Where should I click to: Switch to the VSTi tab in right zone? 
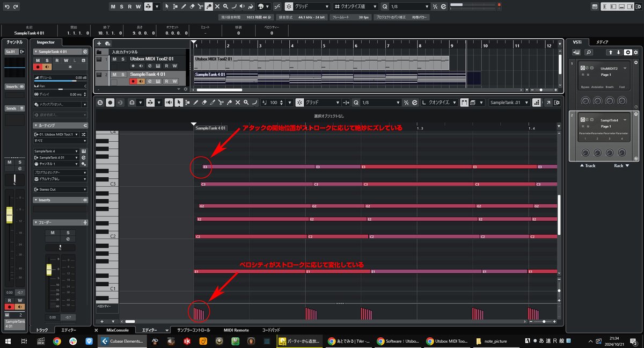click(x=577, y=41)
